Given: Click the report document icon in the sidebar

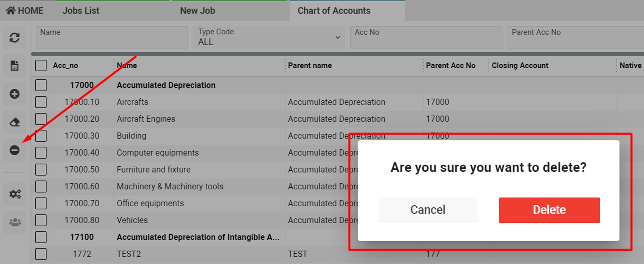Looking at the screenshot, I should [x=14, y=66].
